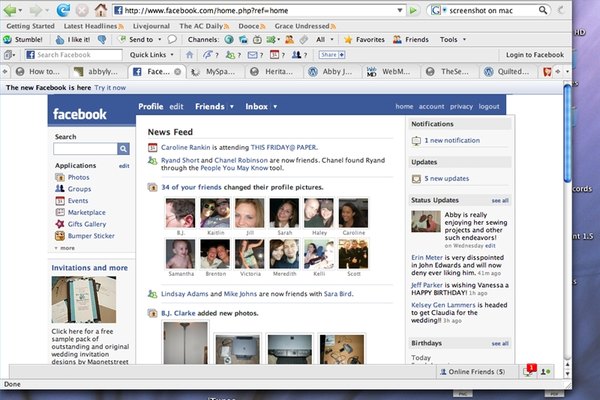Go back with the green back arrow
This screenshot has height=400, width=600.
[10, 10]
